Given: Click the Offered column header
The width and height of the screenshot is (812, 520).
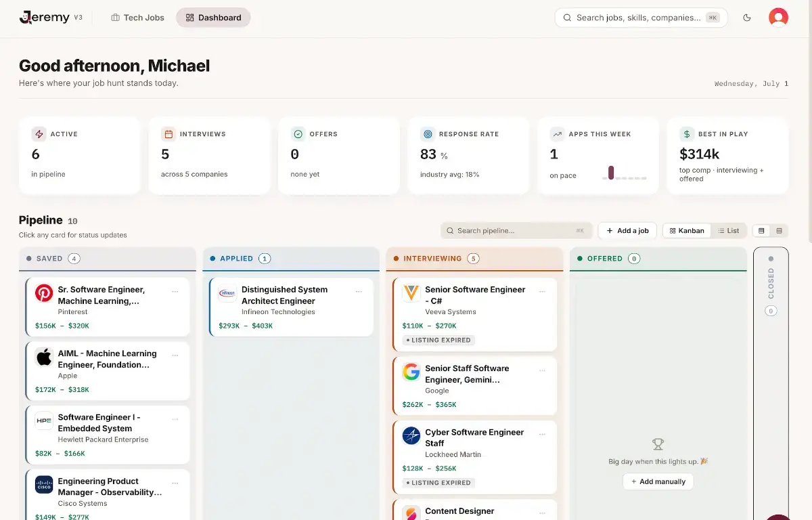Looking at the screenshot, I should click(x=658, y=259).
